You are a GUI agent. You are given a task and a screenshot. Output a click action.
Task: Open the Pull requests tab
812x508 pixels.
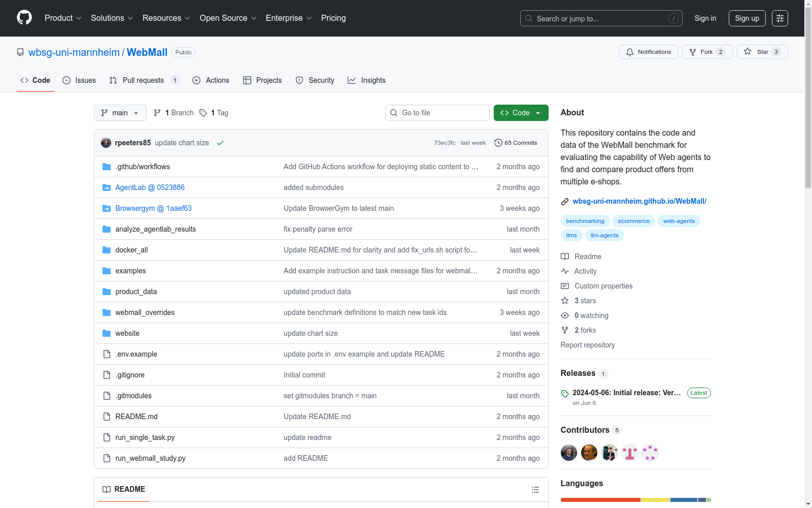(x=145, y=80)
